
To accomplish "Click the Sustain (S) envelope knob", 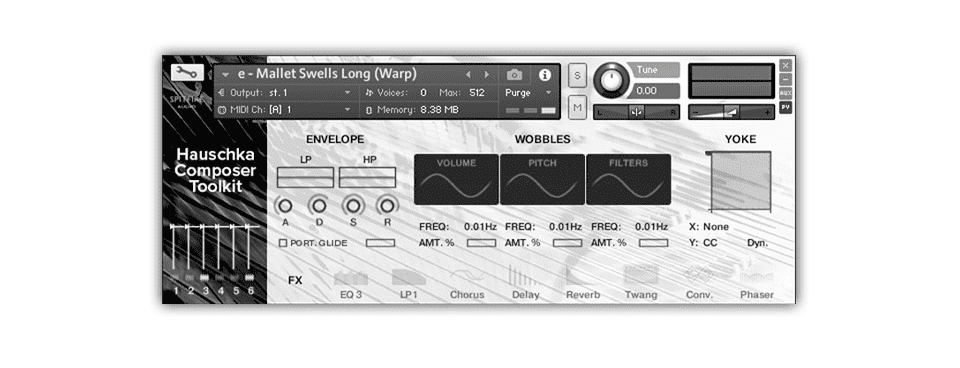I will coord(353,205).
